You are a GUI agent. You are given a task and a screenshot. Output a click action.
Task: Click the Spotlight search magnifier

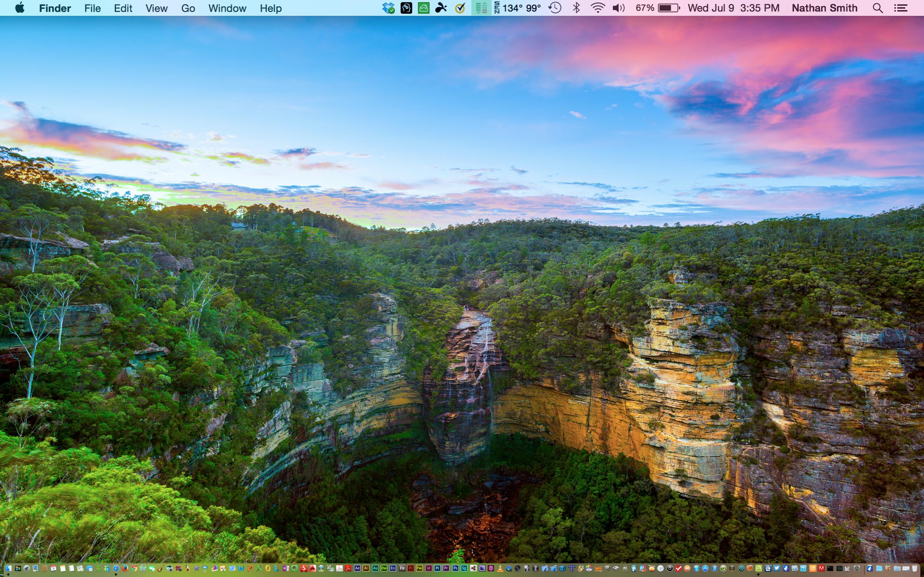[877, 8]
